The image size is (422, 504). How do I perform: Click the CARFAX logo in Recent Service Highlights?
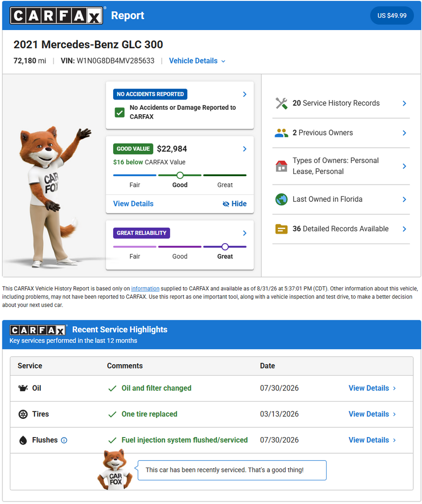pyautogui.click(x=38, y=330)
